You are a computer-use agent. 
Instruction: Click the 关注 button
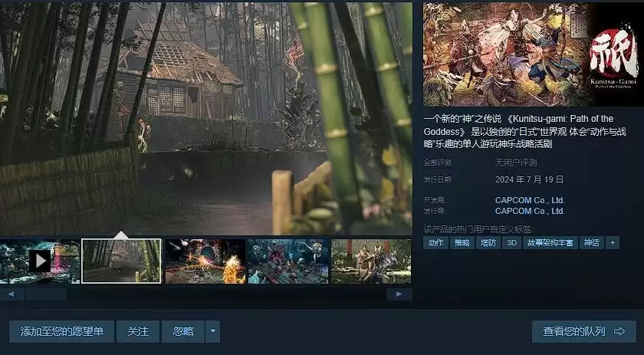[137, 331]
